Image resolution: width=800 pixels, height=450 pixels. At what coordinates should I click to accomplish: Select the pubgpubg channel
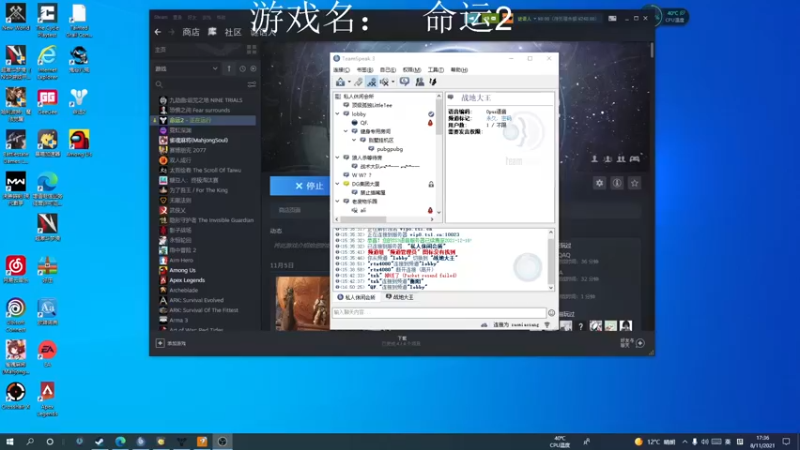(390, 149)
